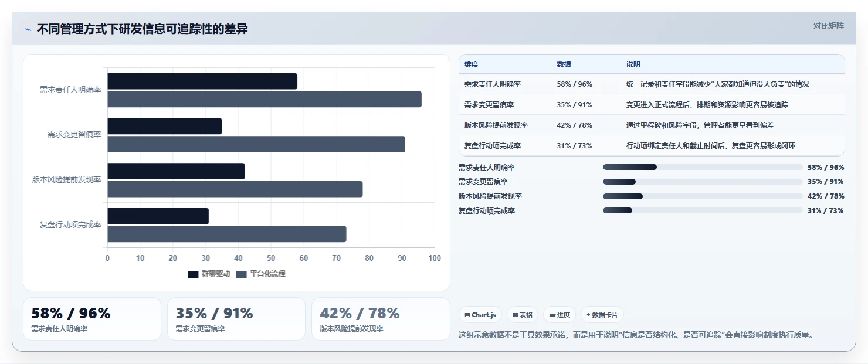Viewport: 868px width, 364px height.
Task: Click the 需求责任人明确率 progress bar
Action: (703, 168)
